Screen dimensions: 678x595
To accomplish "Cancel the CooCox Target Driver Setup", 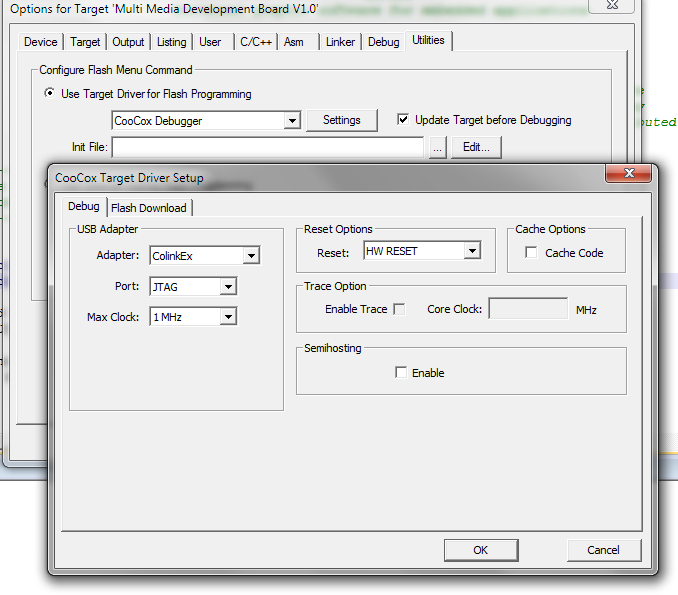I will pos(604,550).
